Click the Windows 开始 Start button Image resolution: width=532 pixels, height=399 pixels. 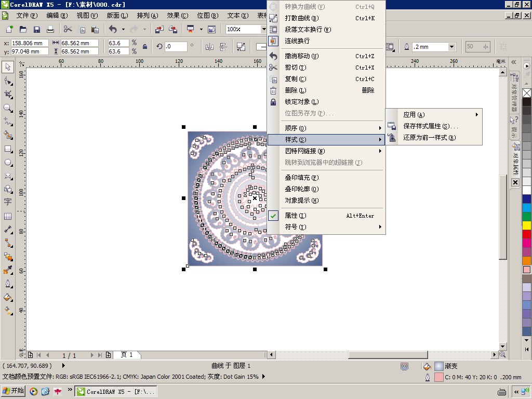[13, 391]
